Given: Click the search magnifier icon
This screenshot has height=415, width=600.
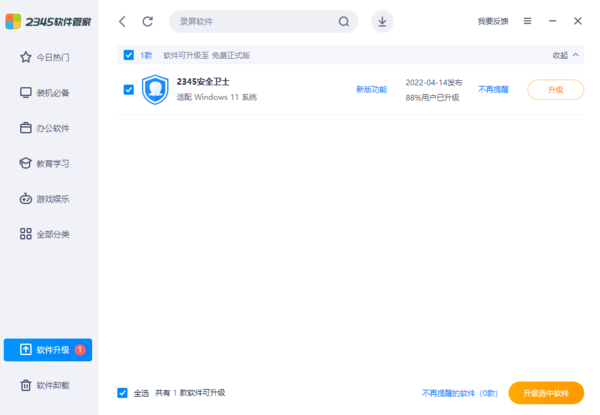Looking at the screenshot, I should 344,21.
